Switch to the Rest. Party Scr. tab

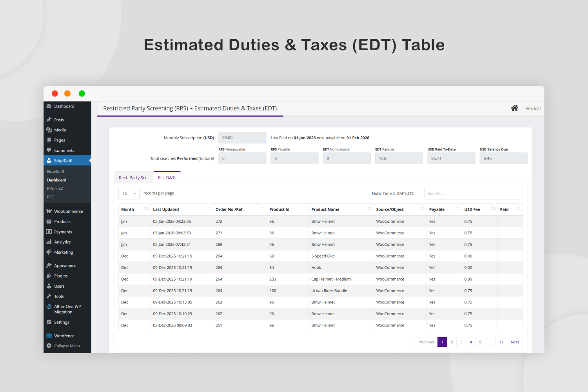click(133, 178)
